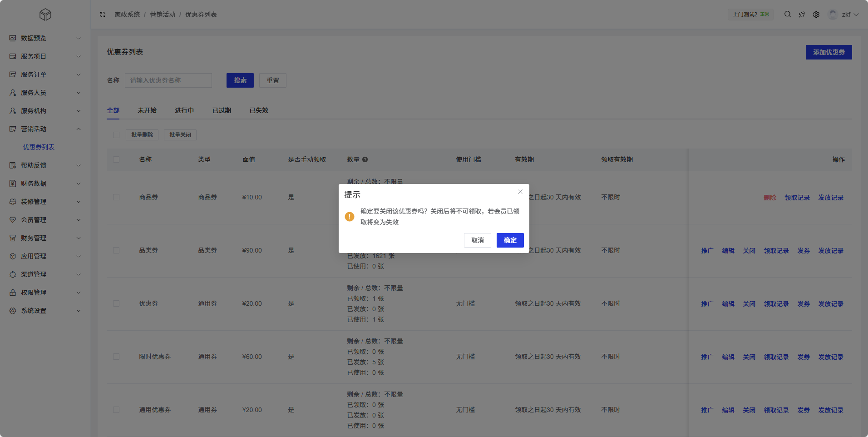
Task: Open the global search magnifier icon
Action: [x=787, y=14]
